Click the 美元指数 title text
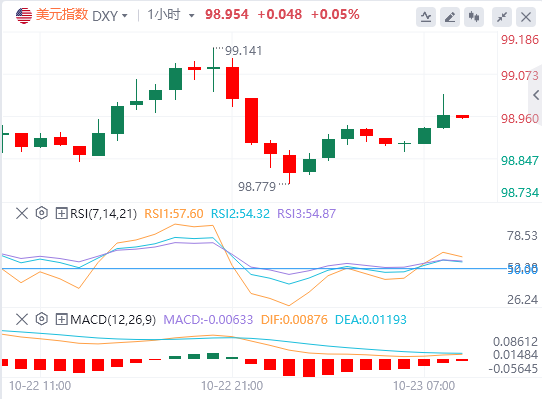 pos(62,15)
